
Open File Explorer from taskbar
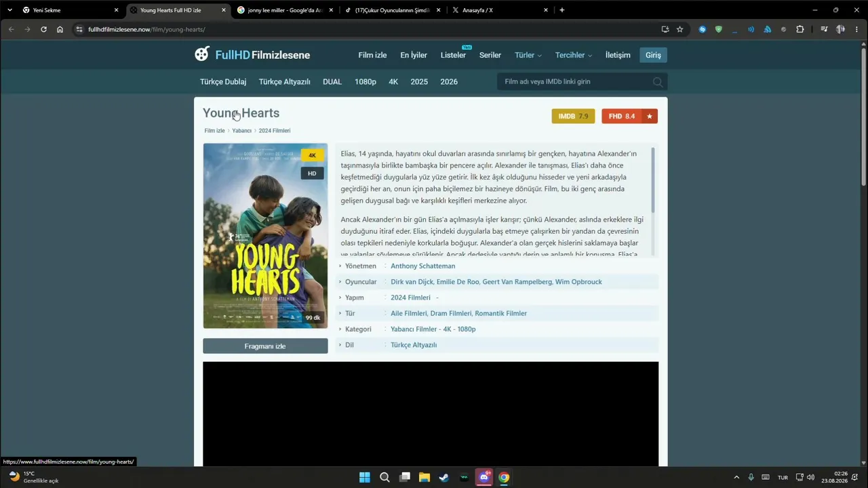(425, 477)
